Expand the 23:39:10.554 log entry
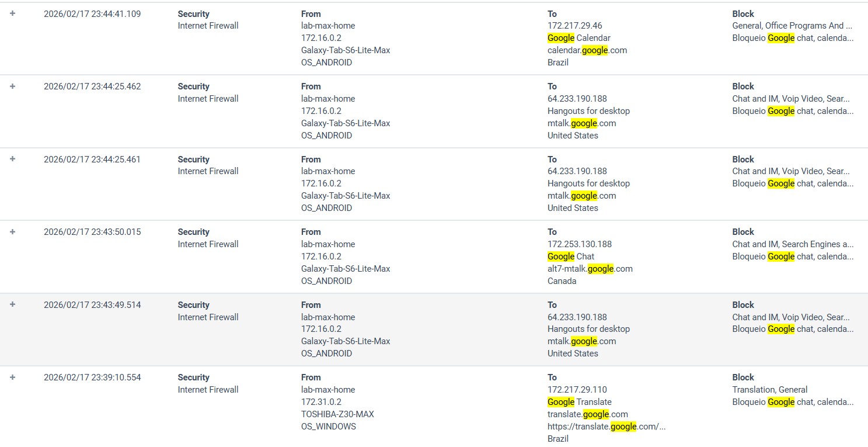Viewport: 868px width, 447px height. [12, 377]
